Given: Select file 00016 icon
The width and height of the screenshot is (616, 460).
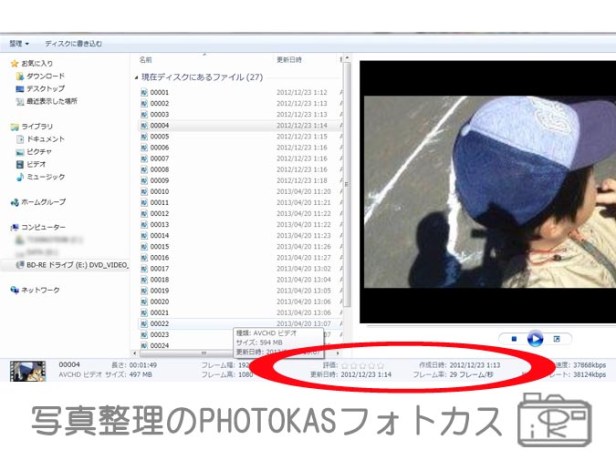Looking at the screenshot, I should pyautogui.click(x=144, y=258).
